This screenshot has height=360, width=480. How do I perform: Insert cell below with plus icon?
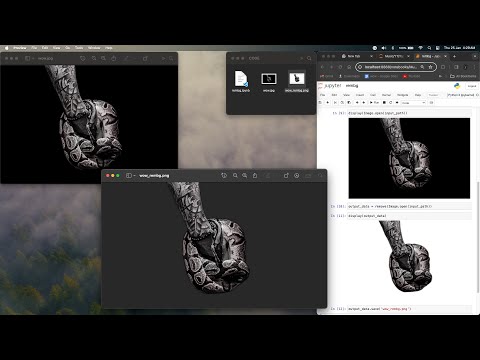pyautogui.click(x=328, y=103)
